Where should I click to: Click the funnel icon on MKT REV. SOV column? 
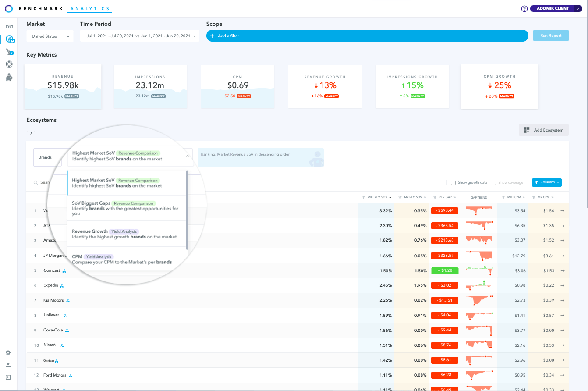pos(363,197)
